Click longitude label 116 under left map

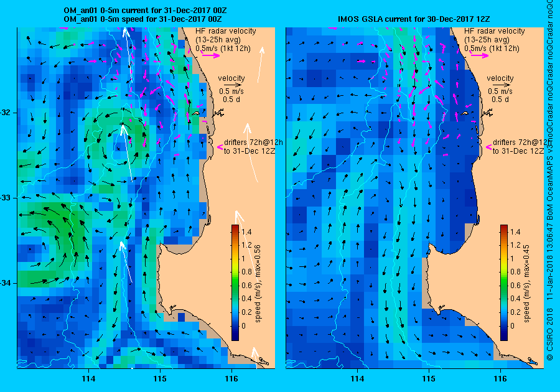click(x=231, y=379)
